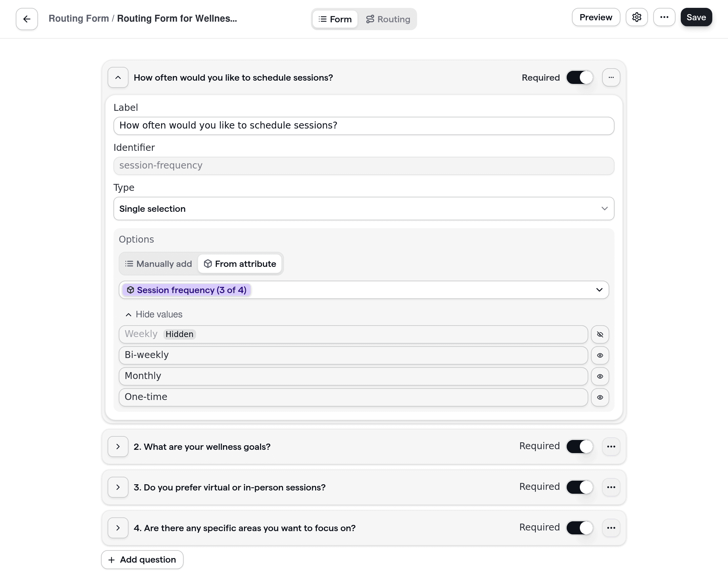Open the attribute selector dropdown
This screenshot has height=579, width=728.
coord(599,290)
